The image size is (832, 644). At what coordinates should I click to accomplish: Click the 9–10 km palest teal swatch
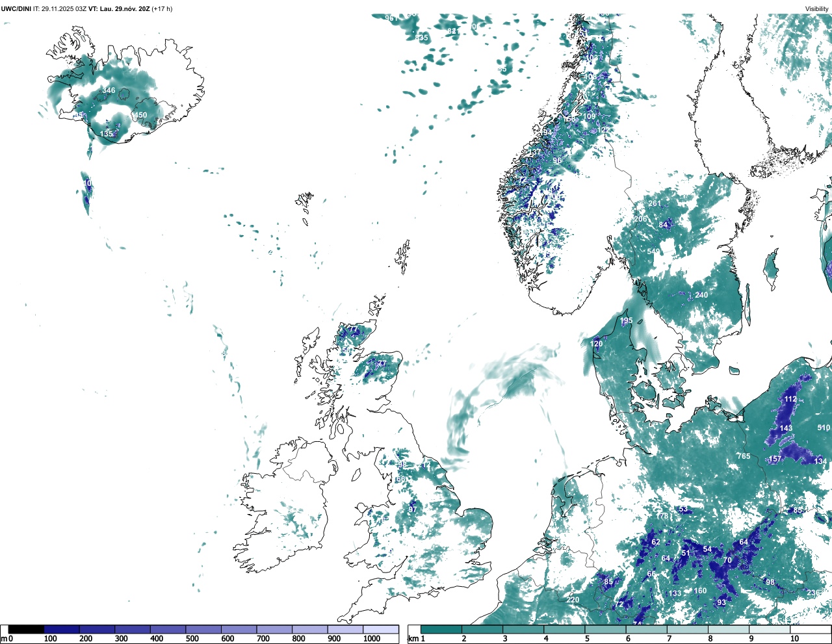pos(770,629)
